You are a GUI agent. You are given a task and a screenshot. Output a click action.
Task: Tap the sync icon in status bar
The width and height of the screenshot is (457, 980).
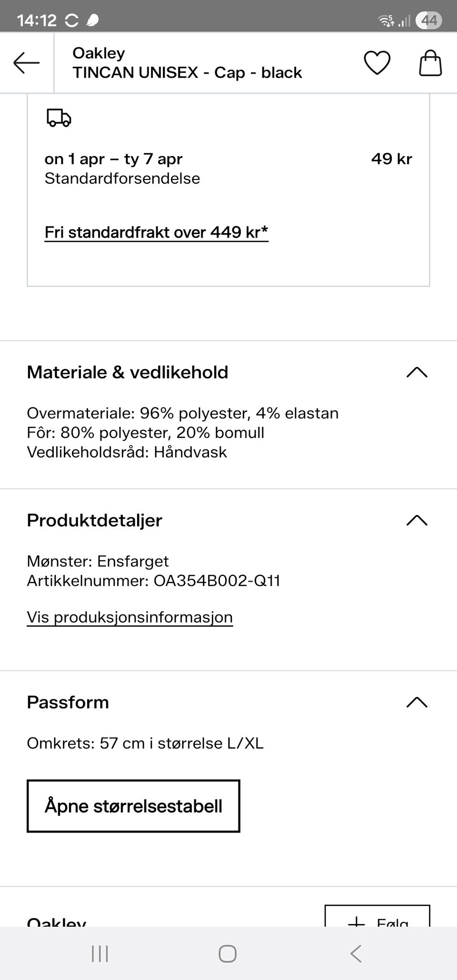click(x=72, y=20)
